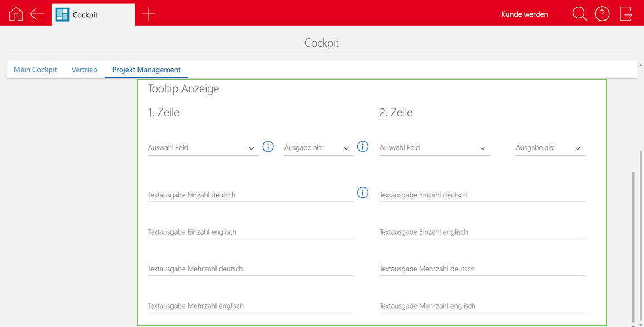Image resolution: width=644 pixels, height=327 pixels.
Task: Open the Ausgabe als dropdown in 2. Zeile
Action: coord(577,148)
